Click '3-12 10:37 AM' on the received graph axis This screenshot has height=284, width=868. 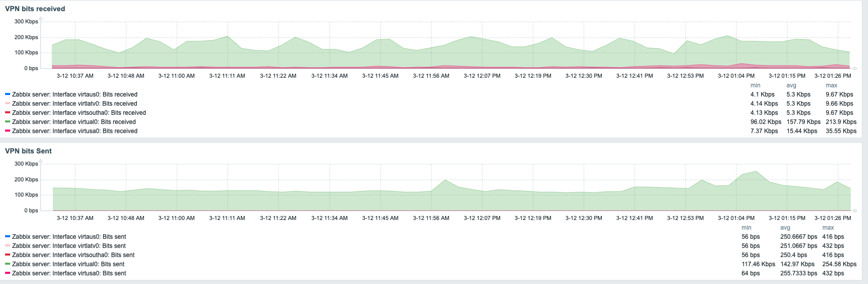pyautogui.click(x=75, y=76)
